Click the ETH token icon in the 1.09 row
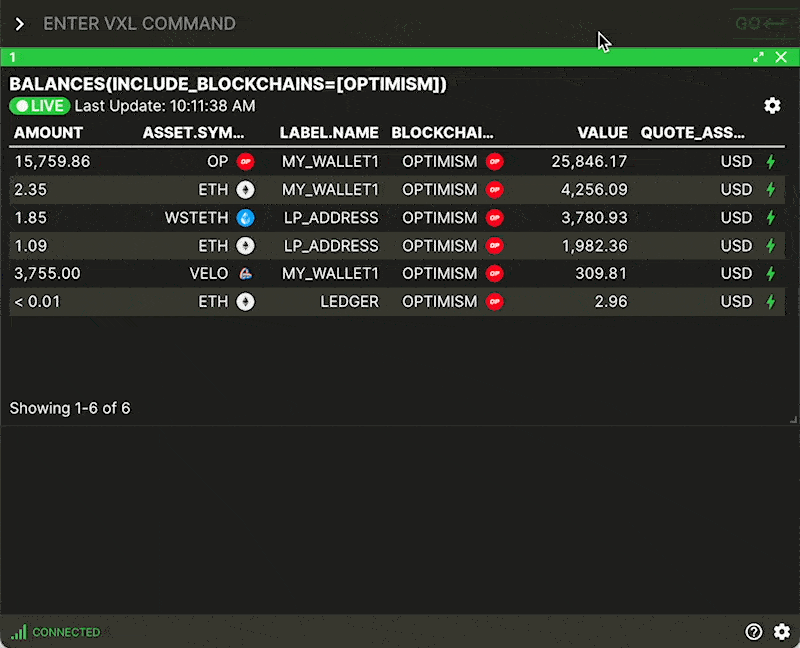 coord(245,246)
